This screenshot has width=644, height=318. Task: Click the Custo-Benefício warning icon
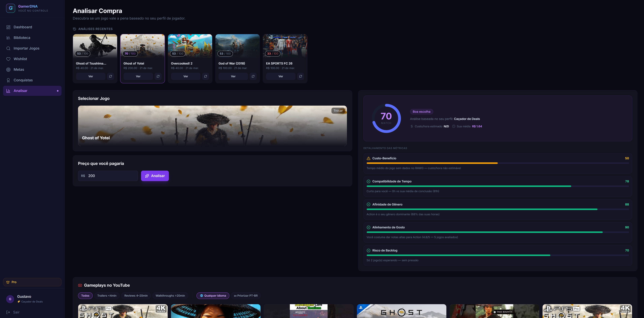[369, 158]
